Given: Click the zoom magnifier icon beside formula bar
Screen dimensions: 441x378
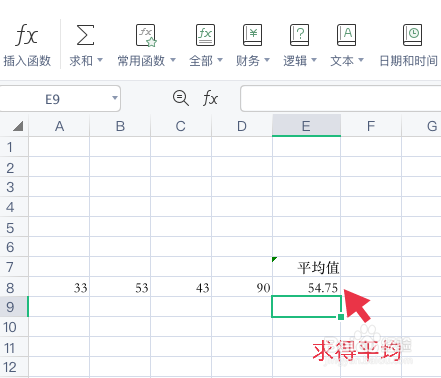Looking at the screenshot, I should point(181,98).
